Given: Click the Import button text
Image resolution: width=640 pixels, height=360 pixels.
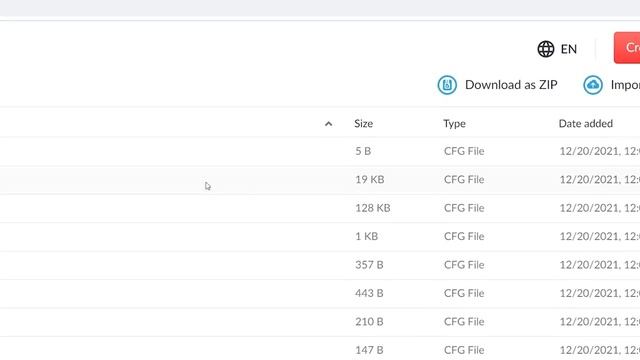Looking at the screenshot, I should click(x=625, y=85).
